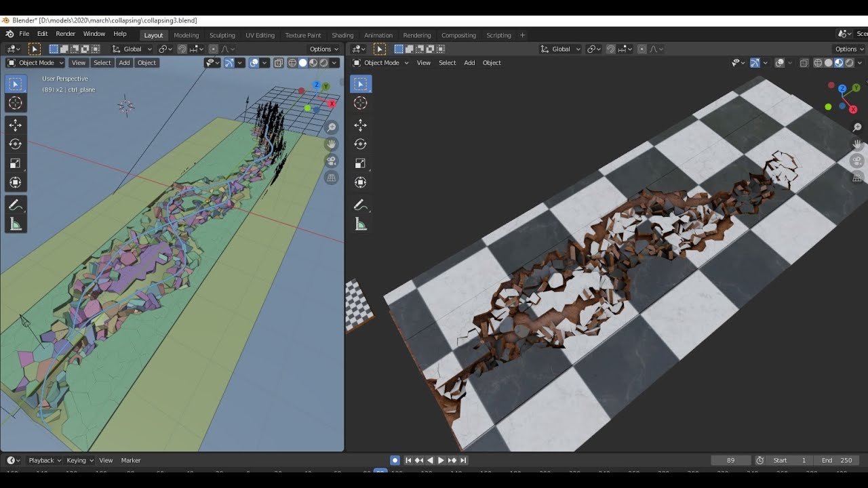868x488 pixels.
Task: Toggle proportional editing in left viewport header
Action: pos(213,49)
